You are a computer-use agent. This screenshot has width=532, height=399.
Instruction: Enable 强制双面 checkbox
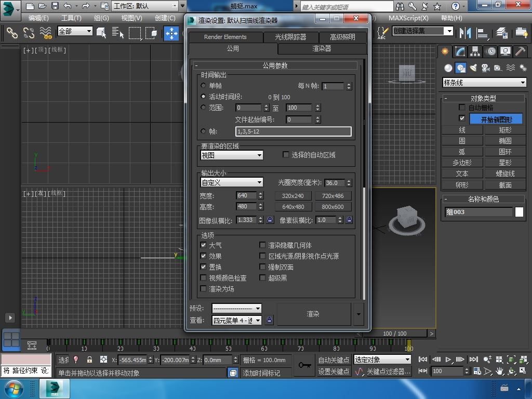[x=262, y=267]
